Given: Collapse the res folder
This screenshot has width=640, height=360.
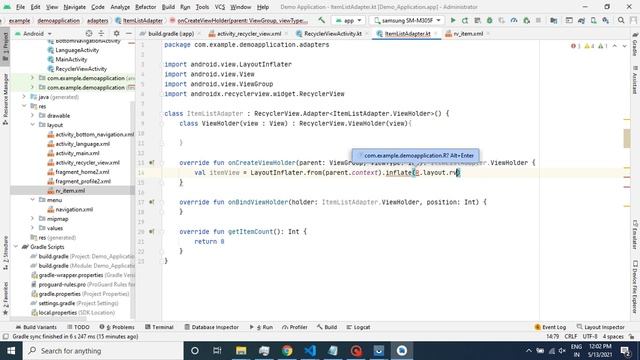Looking at the screenshot, I should [24, 106].
